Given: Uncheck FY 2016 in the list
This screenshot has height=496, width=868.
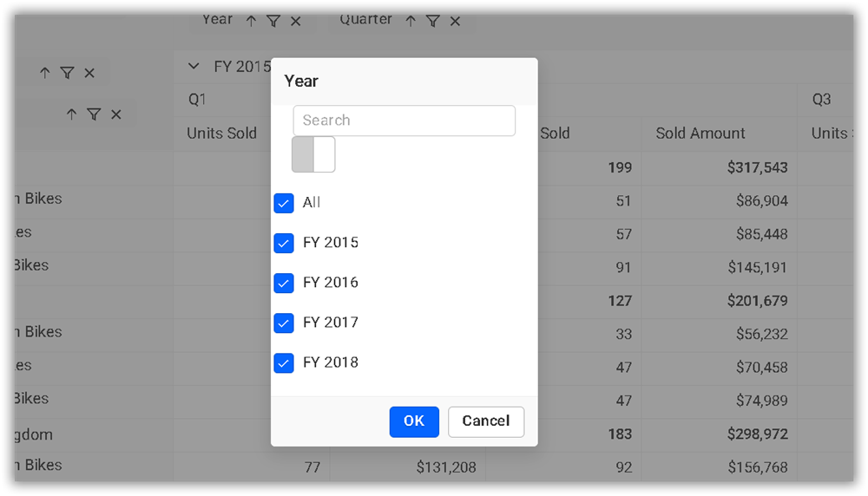Looking at the screenshot, I should [284, 283].
